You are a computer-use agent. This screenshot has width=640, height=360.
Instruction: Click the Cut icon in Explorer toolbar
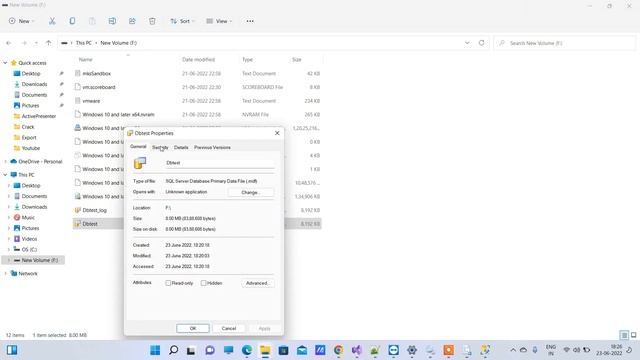[x=52, y=21]
